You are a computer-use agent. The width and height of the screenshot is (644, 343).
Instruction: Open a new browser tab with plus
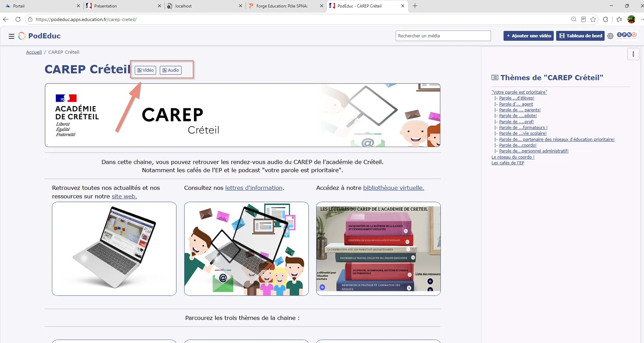(x=415, y=6)
